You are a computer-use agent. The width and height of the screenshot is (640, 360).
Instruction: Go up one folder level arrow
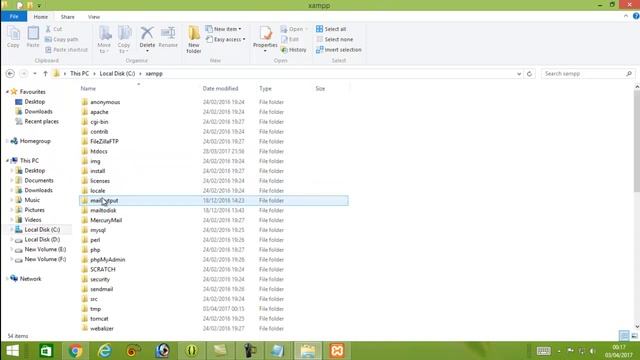[45, 73]
